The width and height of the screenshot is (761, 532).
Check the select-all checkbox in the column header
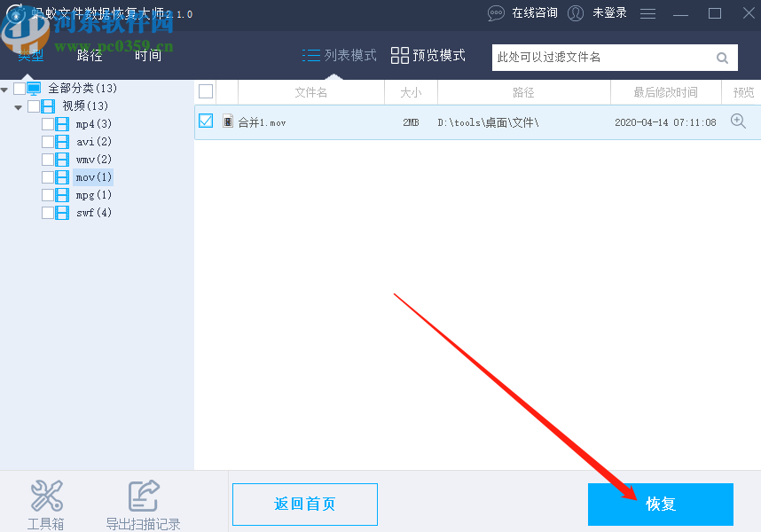(204, 90)
